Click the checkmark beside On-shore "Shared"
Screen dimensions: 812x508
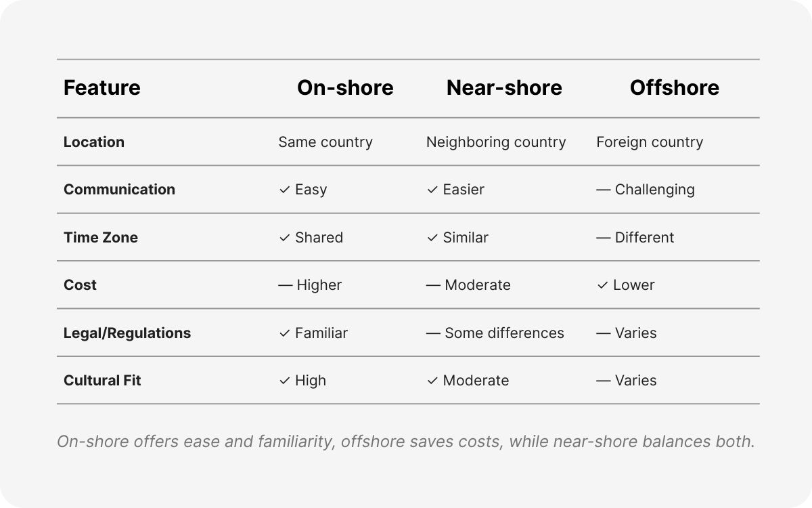click(284, 238)
